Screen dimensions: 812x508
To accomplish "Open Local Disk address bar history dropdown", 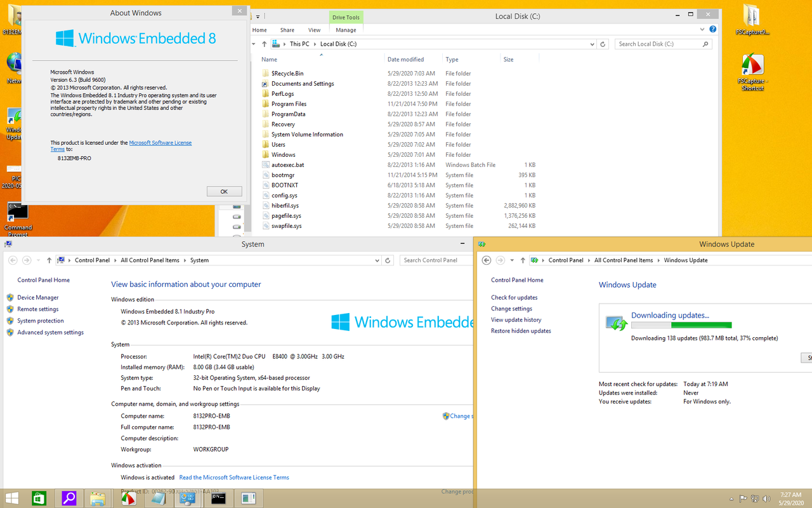I will 592,44.
